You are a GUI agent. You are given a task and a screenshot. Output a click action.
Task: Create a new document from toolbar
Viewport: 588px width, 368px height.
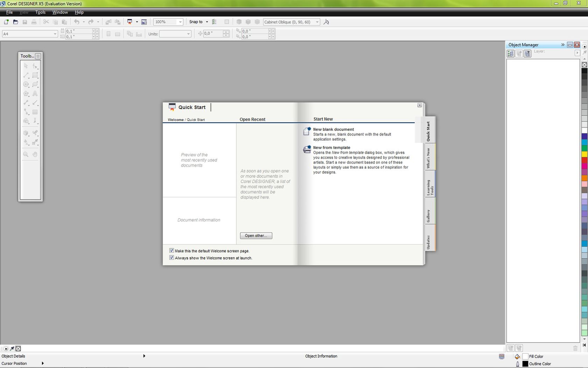pyautogui.click(x=6, y=22)
